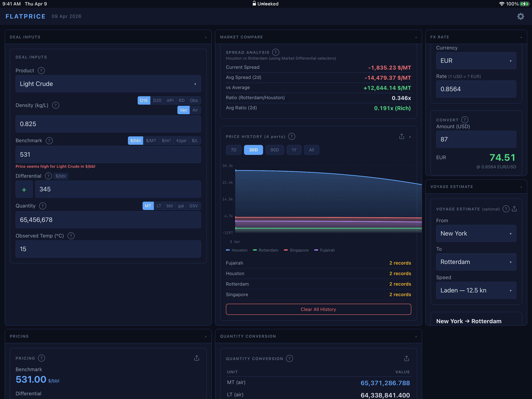Click the Product help icon
This screenshot has width=532, height=399.
point(41,71)
